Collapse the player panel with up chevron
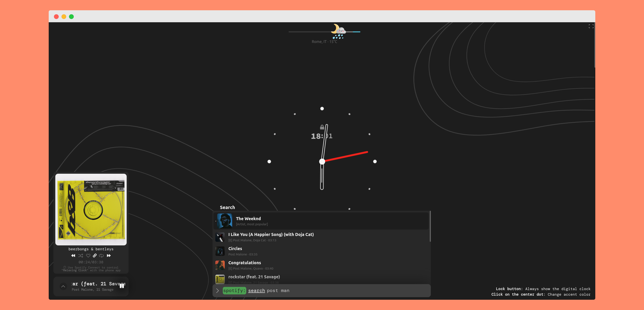The width and height of the screenshot is (644, 310). coord(63,286)
